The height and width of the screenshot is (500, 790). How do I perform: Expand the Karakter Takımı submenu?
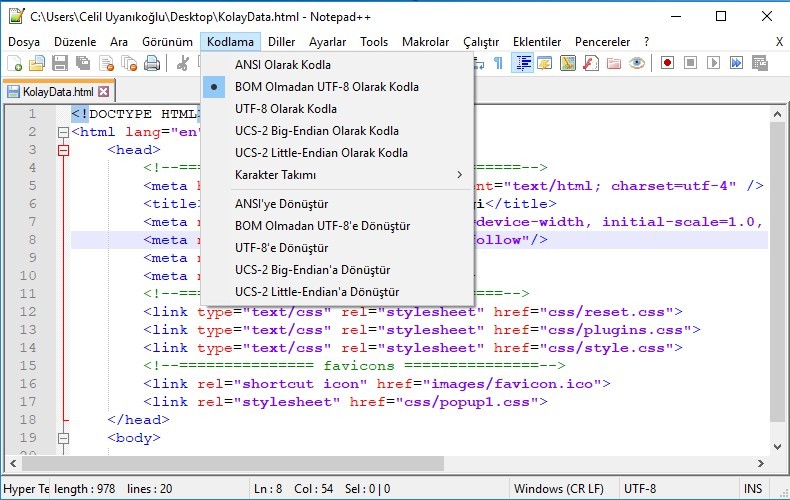[337, 175]
